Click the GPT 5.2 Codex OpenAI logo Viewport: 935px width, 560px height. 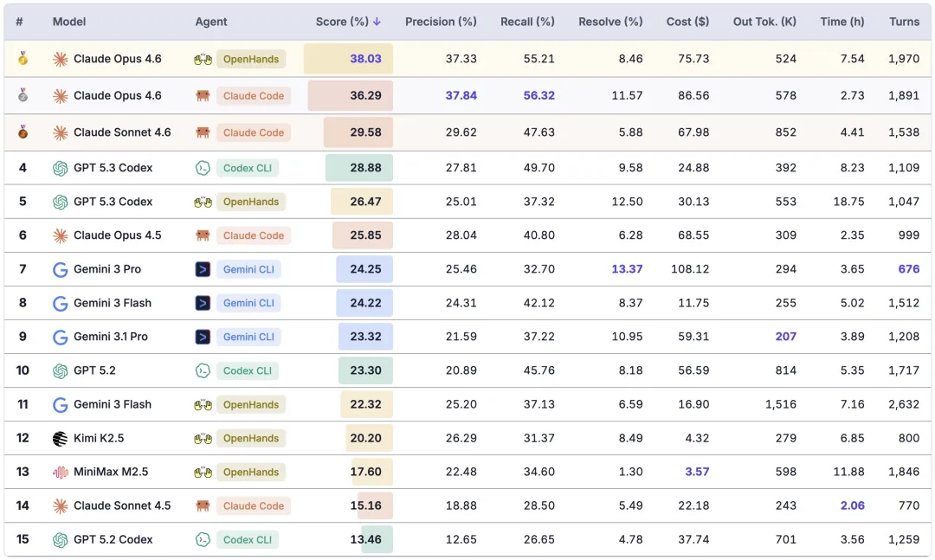pos(61,540)
